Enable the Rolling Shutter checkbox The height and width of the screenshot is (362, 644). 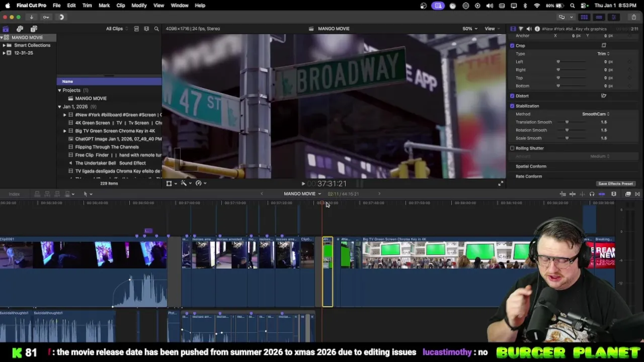click(x=512, y=148)
